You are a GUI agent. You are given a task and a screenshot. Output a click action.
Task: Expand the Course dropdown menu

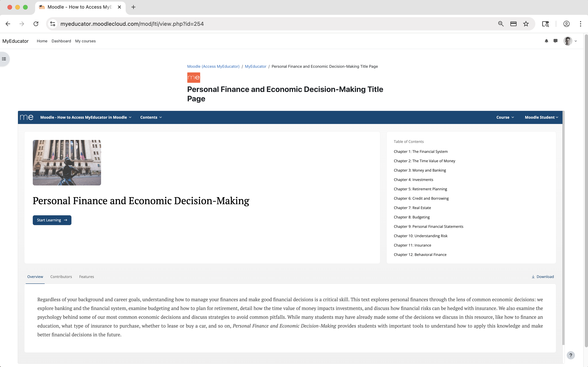click(x=505, y=118)
